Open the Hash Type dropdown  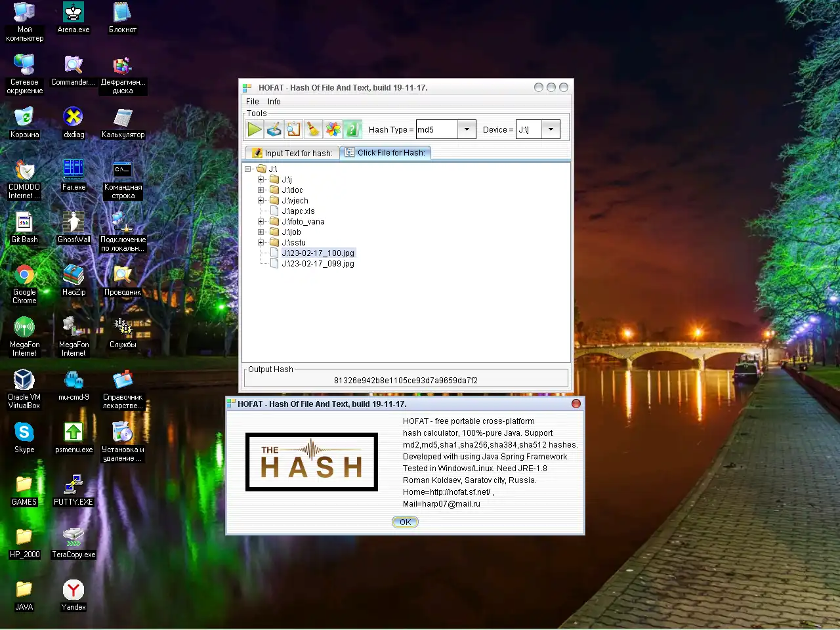(466, 129)
